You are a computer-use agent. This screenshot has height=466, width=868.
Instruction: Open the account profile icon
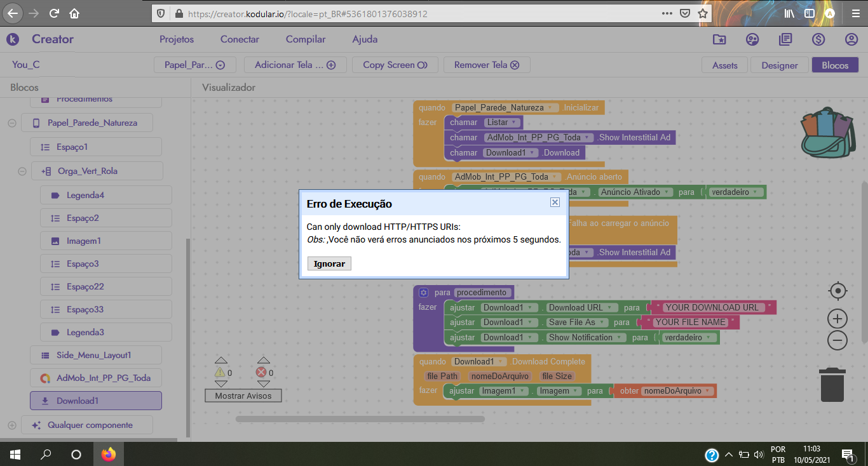[851, 39]
